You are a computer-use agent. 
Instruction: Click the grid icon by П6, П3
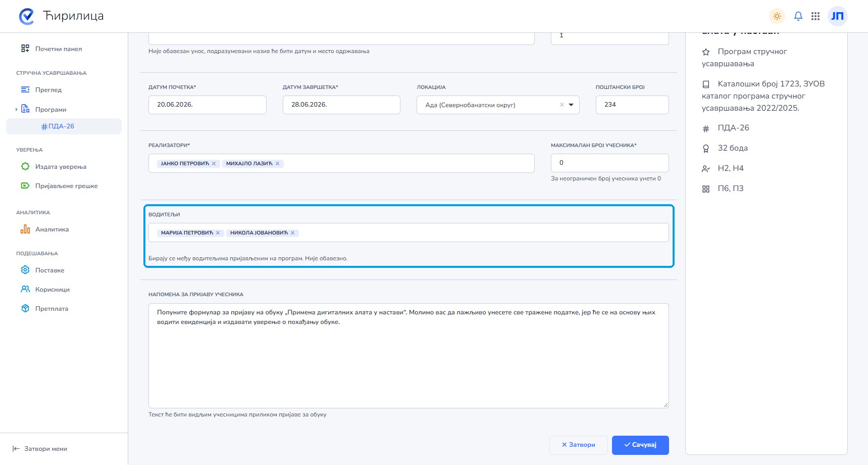(706, 189)
